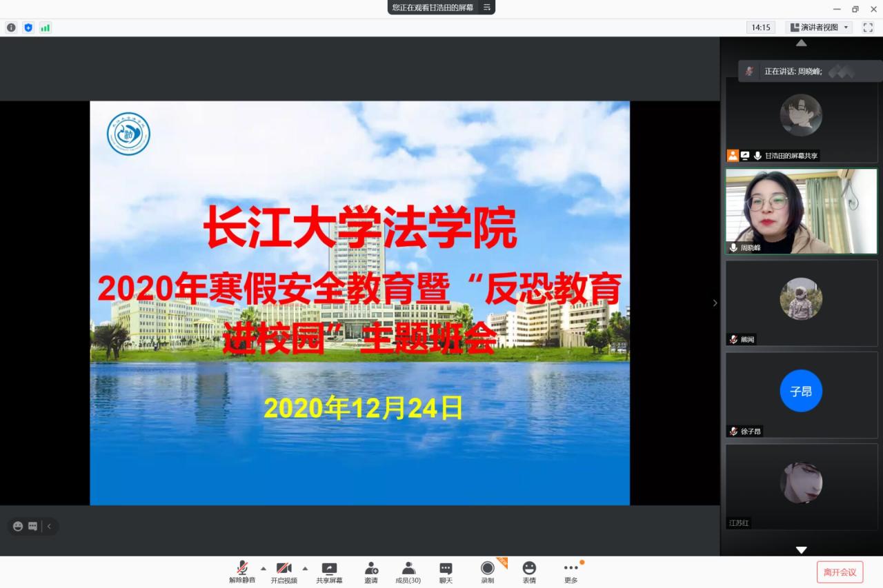Open menu beside 您正在观看甘浩田的屏幕 banner

(486, 8)
